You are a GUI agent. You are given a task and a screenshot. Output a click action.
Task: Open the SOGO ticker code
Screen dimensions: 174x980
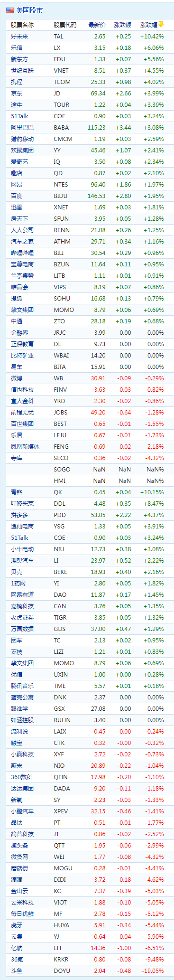(x=62, y=469)
